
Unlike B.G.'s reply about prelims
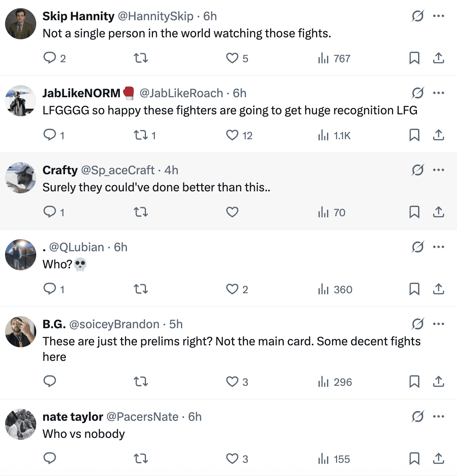tap(232, 381)
